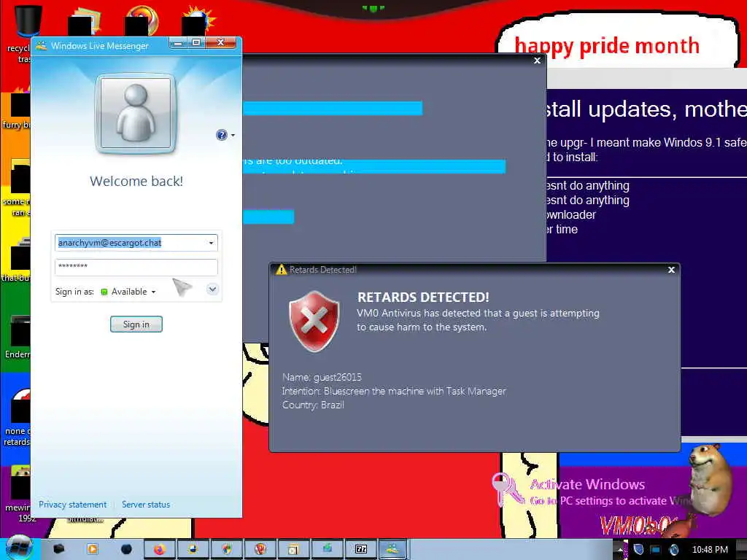Click the red shield taskbar button
The image size is (747, 560).
260,550
